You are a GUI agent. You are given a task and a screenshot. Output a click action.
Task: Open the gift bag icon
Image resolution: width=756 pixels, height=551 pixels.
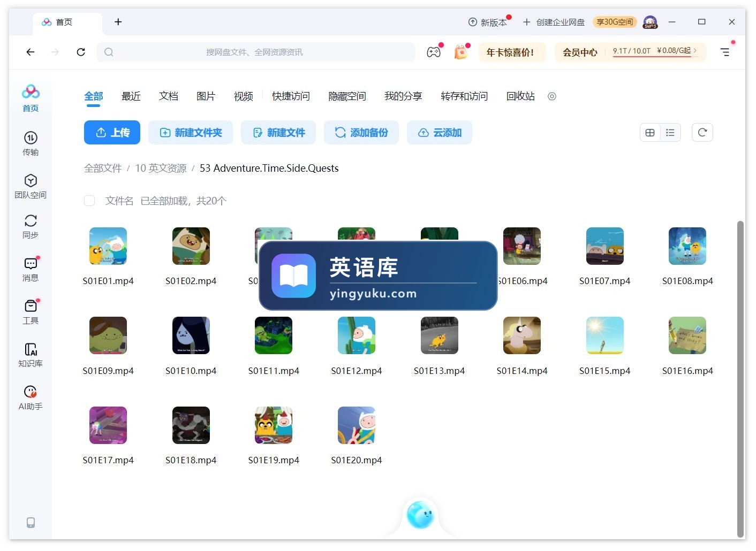tap(461, 52)
